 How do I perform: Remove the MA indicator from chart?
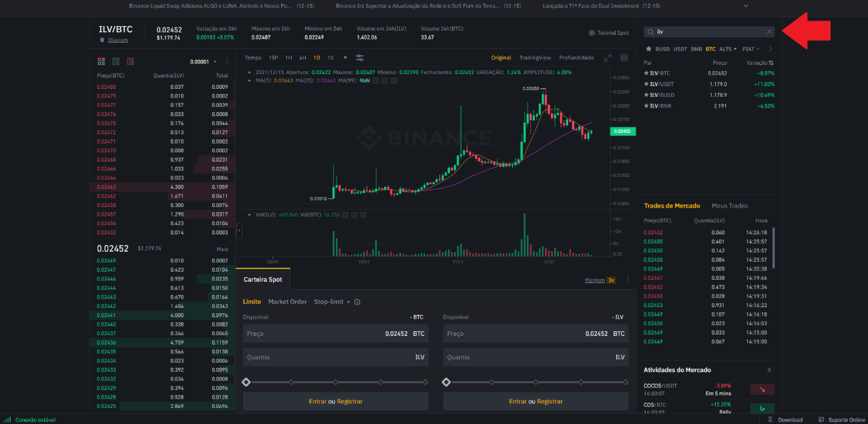393,80
